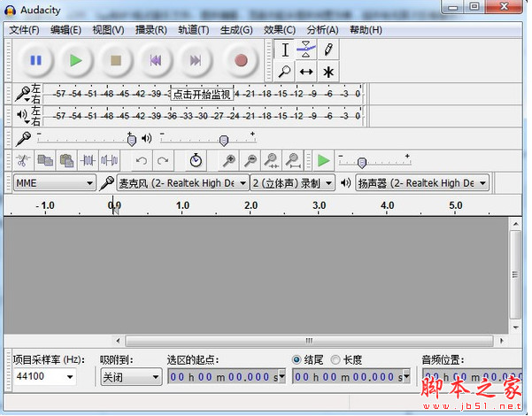Click the Pause transport button

click(36, 60)
